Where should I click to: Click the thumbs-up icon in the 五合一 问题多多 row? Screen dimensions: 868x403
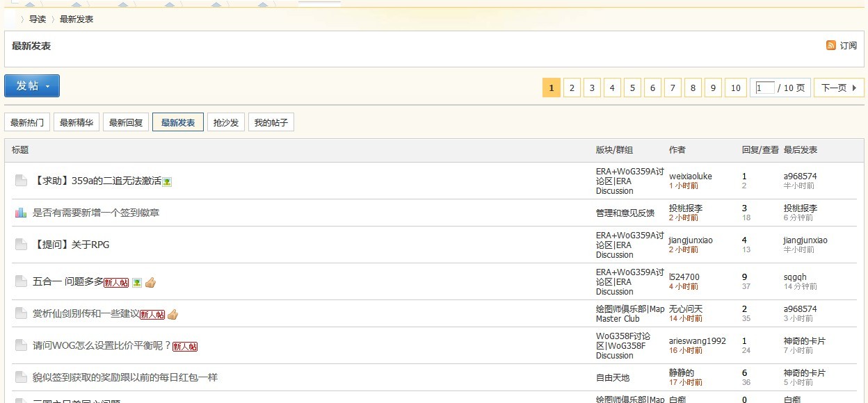pos(150,282)
